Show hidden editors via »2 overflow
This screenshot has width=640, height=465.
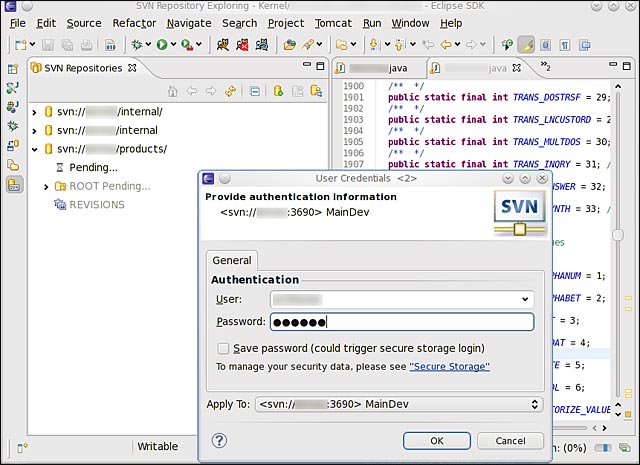point(545,66)
